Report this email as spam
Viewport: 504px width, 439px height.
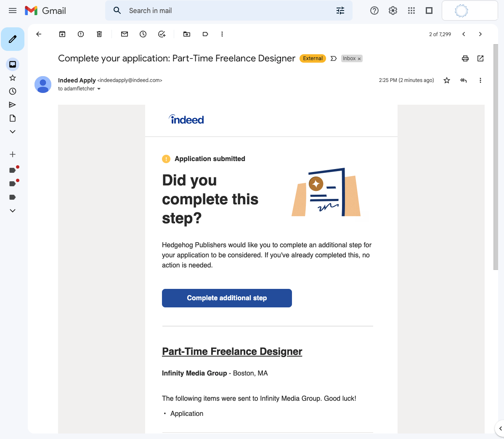click(81, 34)
